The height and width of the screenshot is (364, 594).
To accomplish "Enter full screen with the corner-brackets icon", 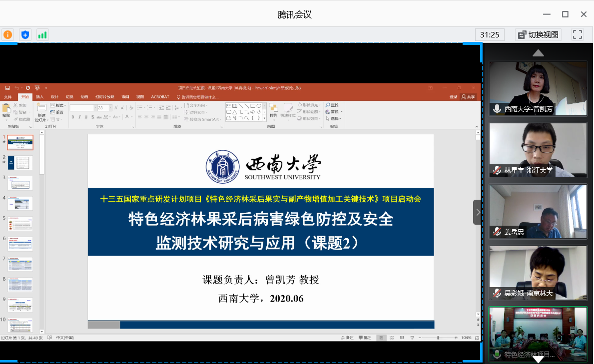I will coord(578,34).
